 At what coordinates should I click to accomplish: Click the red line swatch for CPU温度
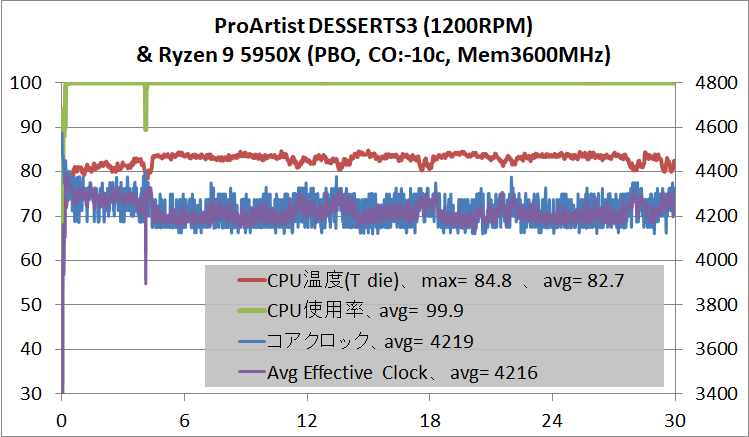click(251, 280)
